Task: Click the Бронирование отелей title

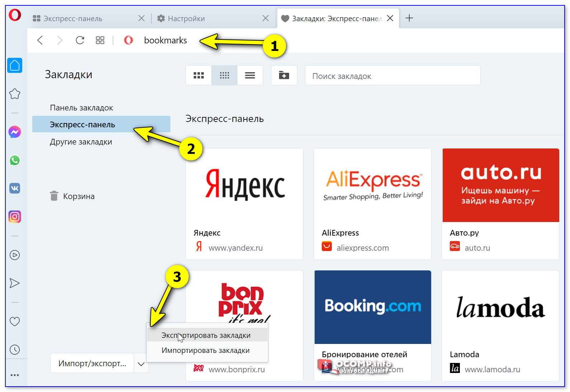Action: click(x=364, y=354)
